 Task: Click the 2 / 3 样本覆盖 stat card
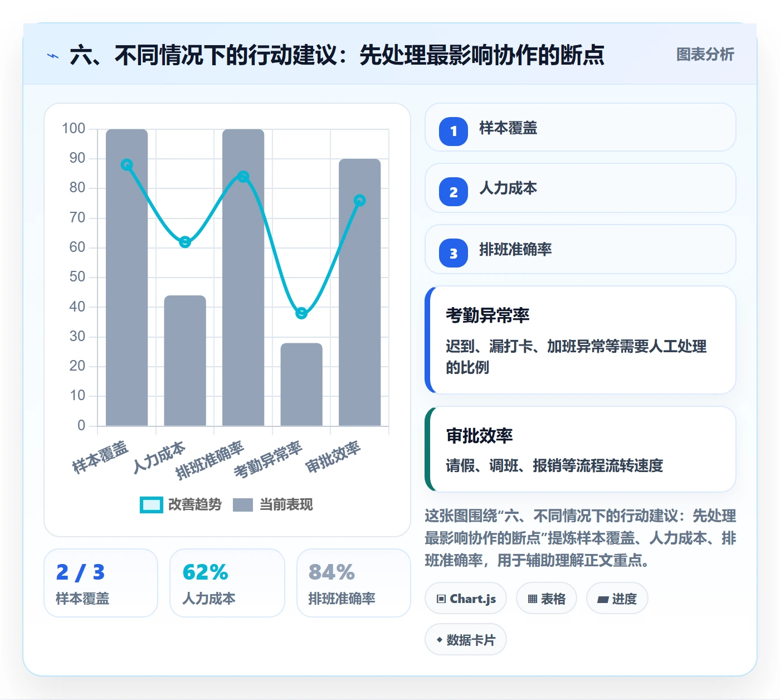coord(101,583)
